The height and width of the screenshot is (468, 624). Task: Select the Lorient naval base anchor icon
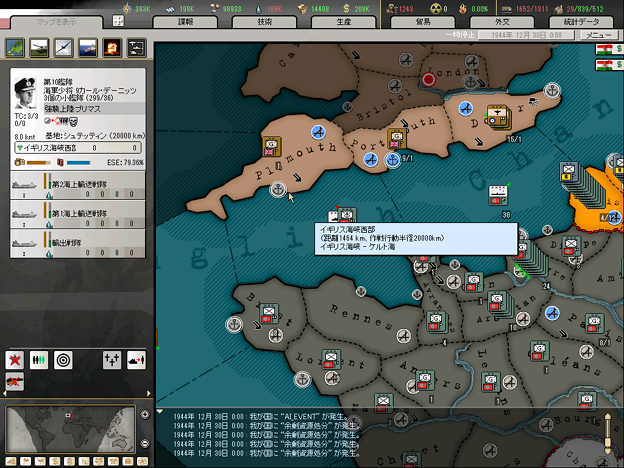[302, 379]
